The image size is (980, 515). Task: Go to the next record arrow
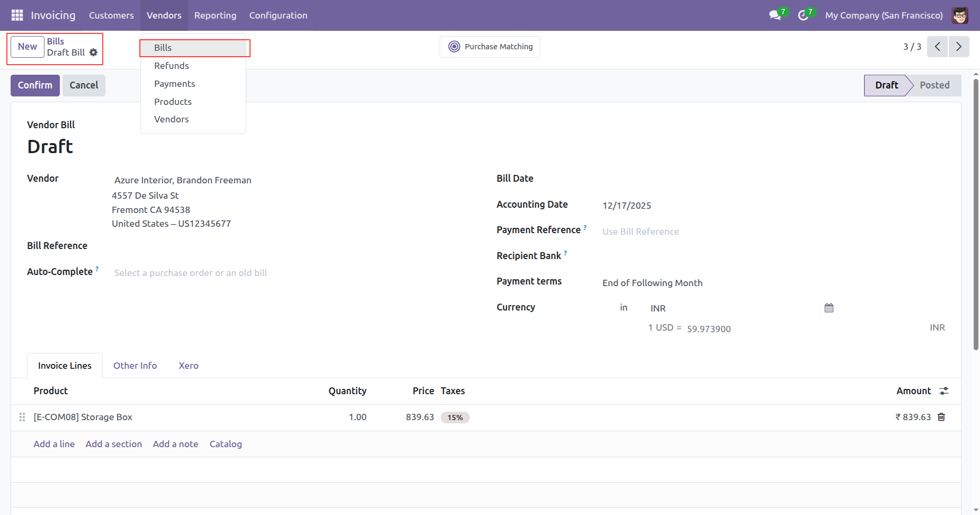point(959,47)
